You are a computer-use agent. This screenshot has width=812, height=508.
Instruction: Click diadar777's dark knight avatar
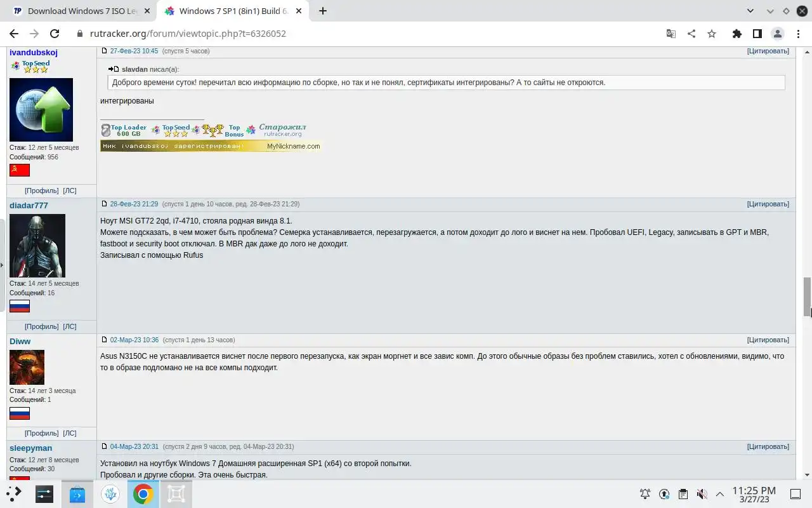click(37, 245)
